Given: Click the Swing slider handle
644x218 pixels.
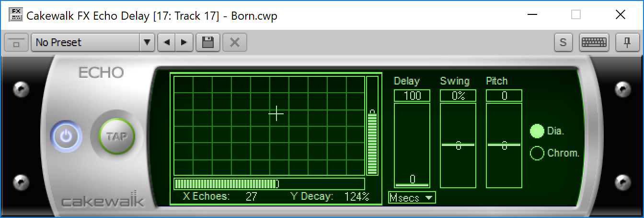Looking at the screenshot, I should (x=458, y=145).
